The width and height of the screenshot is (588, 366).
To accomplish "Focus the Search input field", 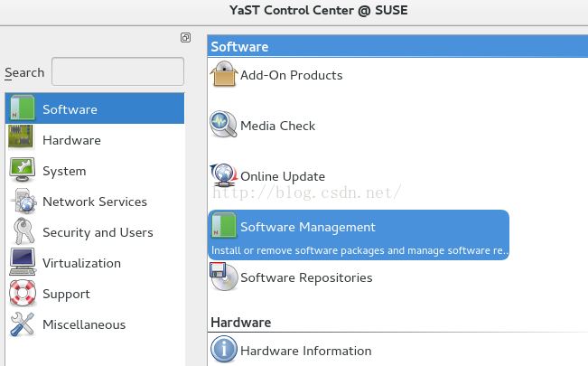I will tap(117, 71).
